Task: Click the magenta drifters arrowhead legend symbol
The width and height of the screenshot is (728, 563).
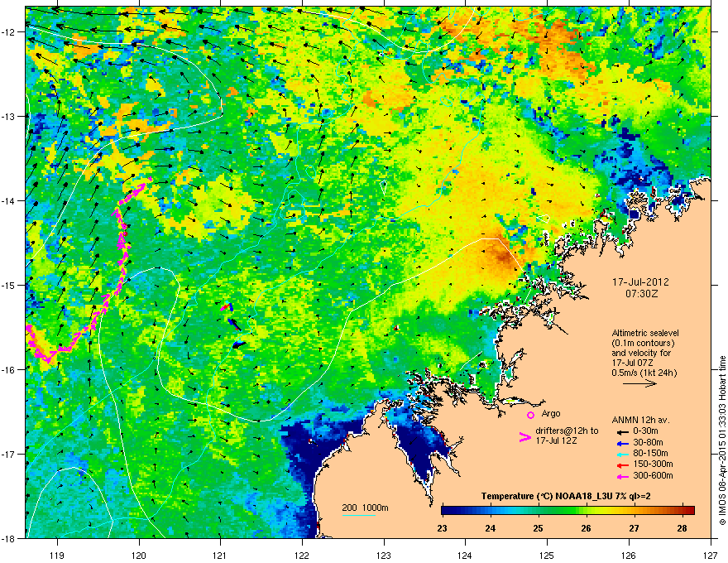Action: tap(524, 437)
